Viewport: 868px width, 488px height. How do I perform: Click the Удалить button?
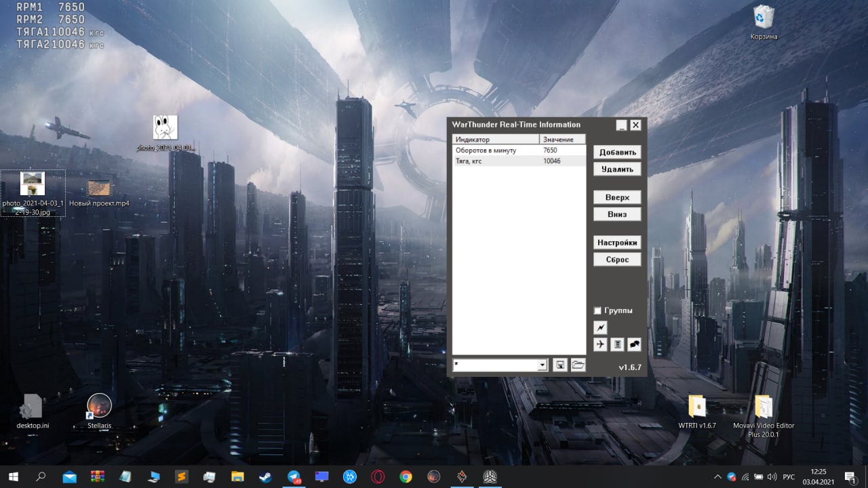(x=617, y=169)
